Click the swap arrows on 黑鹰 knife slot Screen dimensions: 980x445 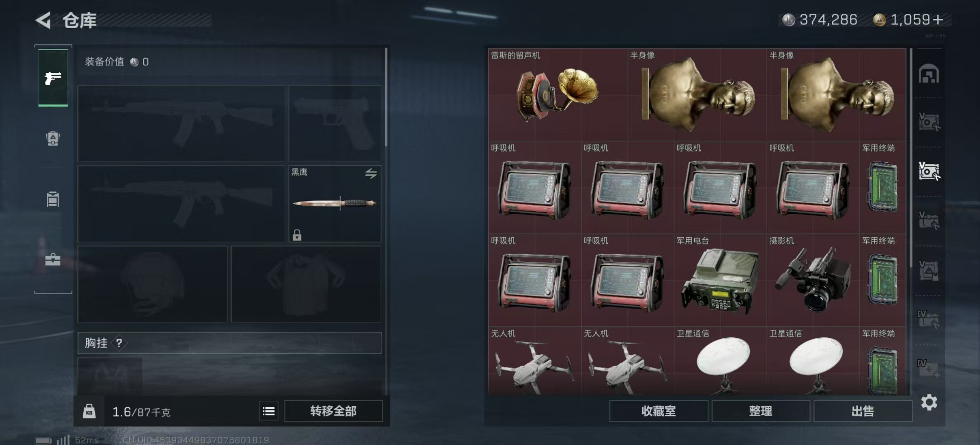pyautogui.click(x=371, y=174)
